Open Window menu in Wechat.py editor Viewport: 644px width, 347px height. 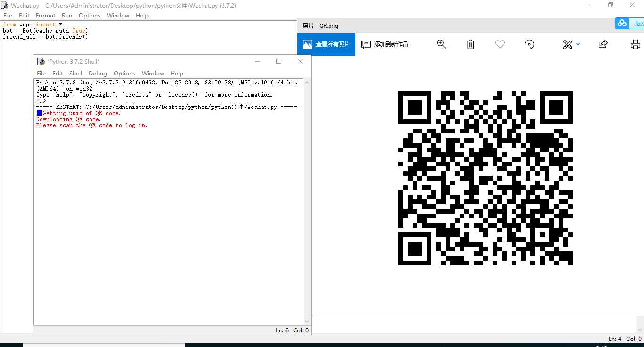click(118, 16)
